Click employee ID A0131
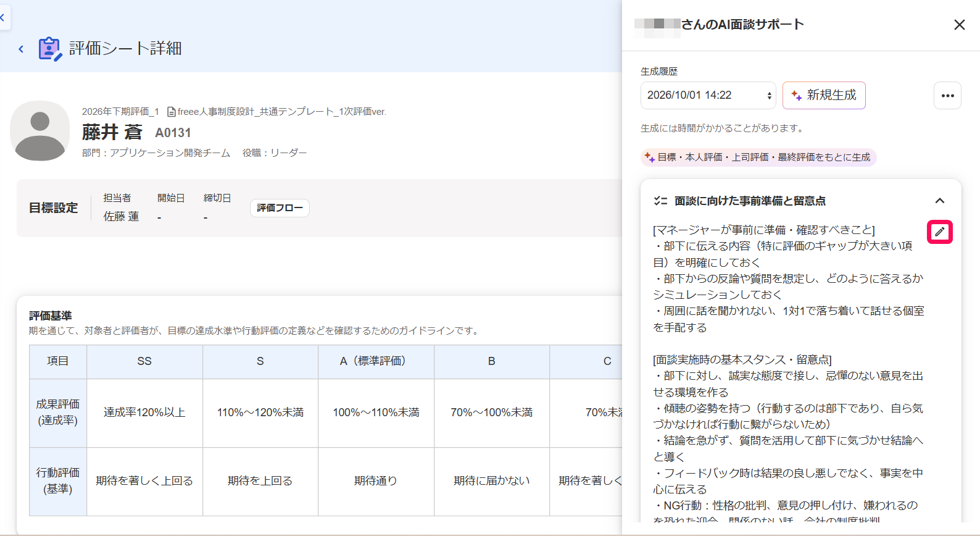Image resolution: width=980 pixels, height=536 pixels. 173,133
